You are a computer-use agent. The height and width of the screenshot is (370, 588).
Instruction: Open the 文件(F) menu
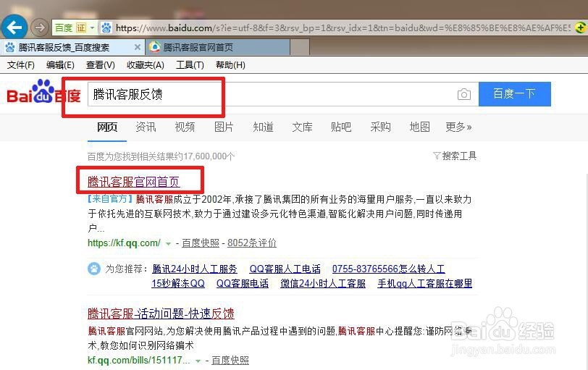[21, 65]
